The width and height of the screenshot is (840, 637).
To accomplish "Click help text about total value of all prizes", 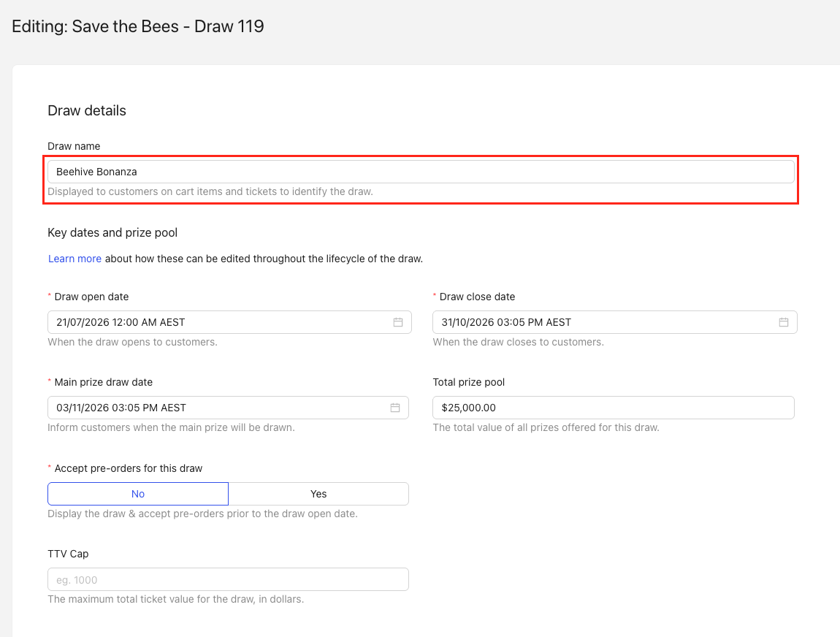I will pyautogui.click(x=546, y=427).
